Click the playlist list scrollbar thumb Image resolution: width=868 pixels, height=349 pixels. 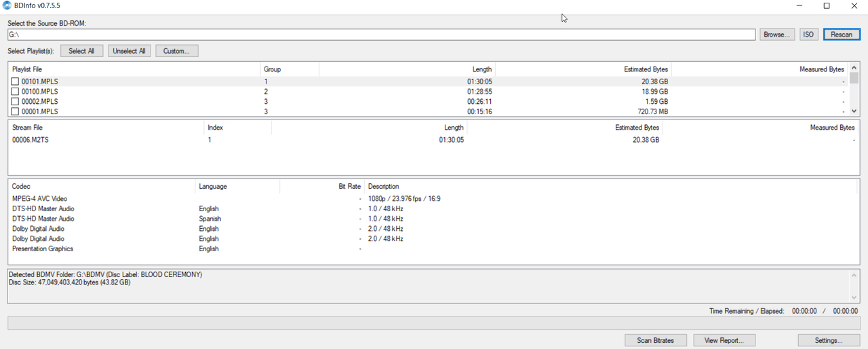[x=854, y=77]
